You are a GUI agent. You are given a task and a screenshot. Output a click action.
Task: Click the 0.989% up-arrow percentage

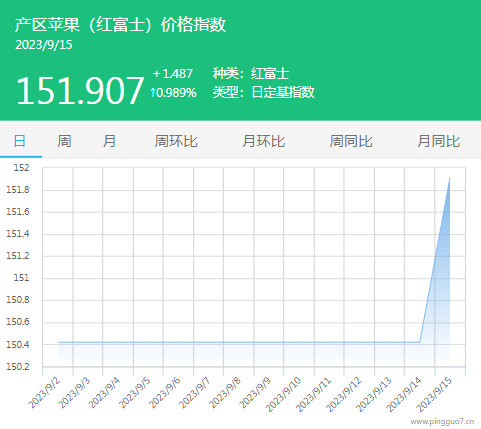(x=173, y=93)
